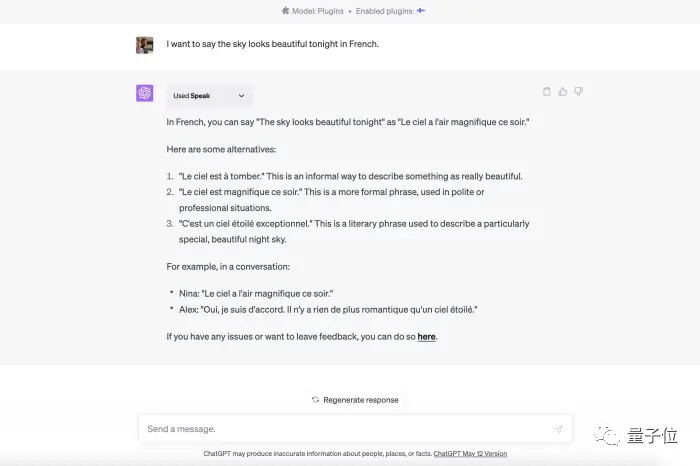This screenshot has width=700, height=466.
Task: Click the chevron on Used Speak
Action: click(241, 96)
